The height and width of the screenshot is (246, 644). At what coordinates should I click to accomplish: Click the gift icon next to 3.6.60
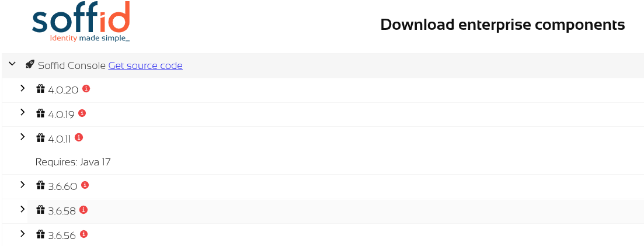coord(40,186)
